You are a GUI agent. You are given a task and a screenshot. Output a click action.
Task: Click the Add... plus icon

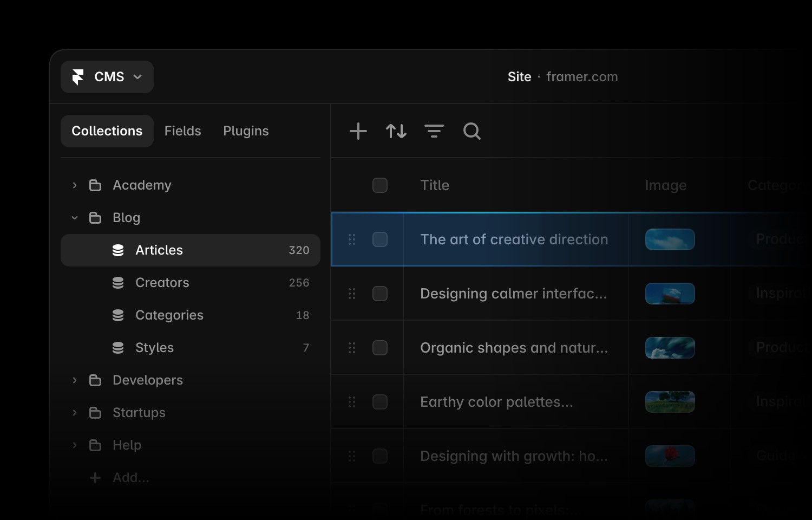[x=95, y=478]
